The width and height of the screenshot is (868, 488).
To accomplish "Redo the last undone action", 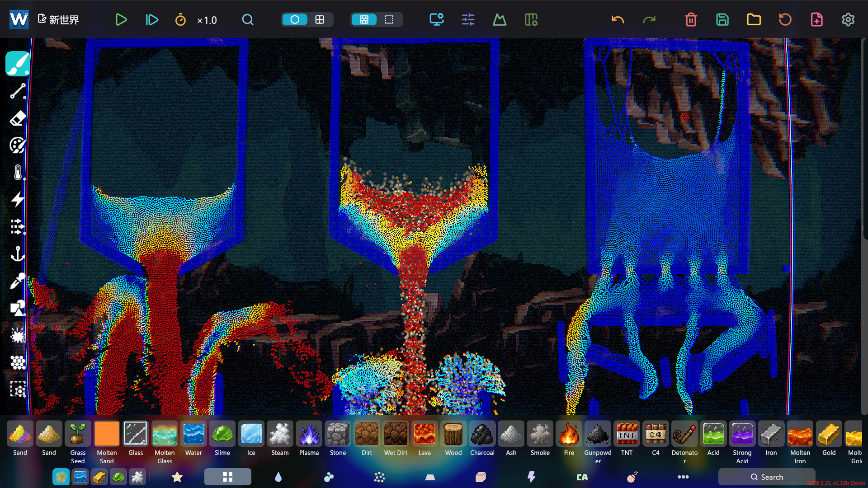I will click(x=649, y=19).
